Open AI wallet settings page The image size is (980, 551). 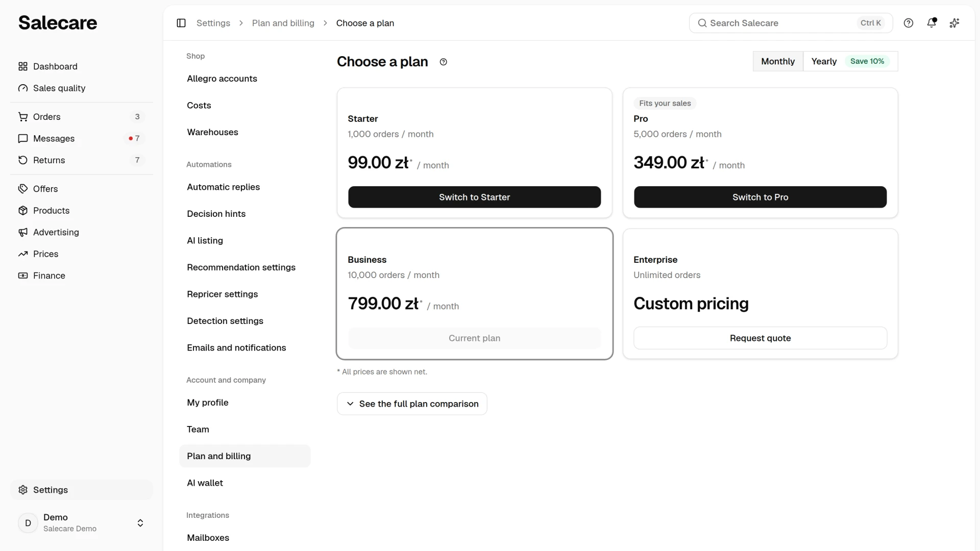(x=245, y=483)
